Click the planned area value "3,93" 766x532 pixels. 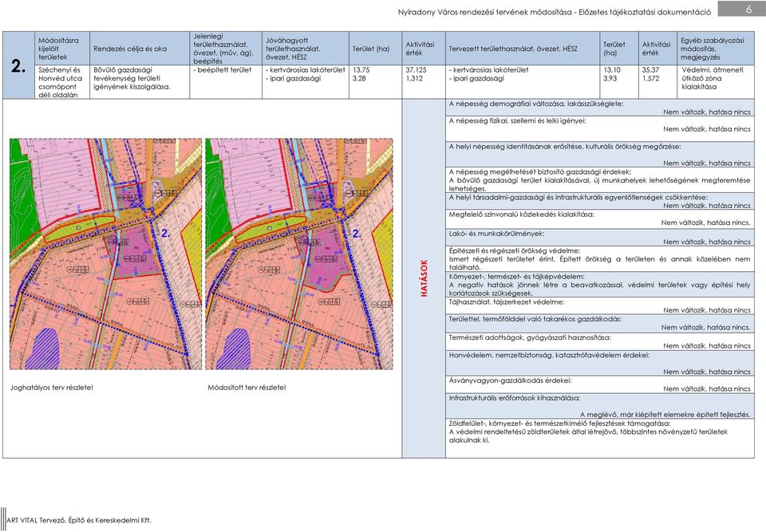pyautogui.click(x=610, y=79)
